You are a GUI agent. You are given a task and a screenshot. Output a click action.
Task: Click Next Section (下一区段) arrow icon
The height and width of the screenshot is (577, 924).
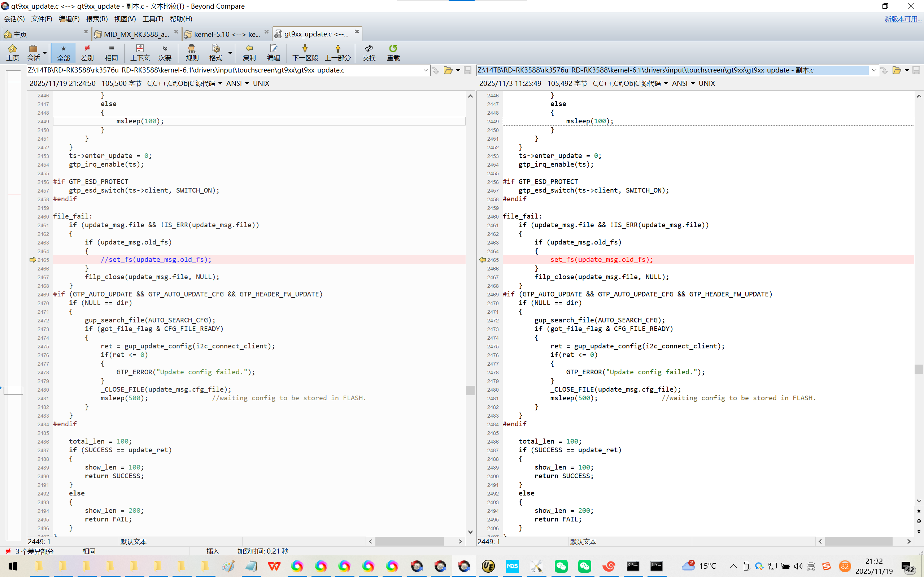tap(305, 52)
